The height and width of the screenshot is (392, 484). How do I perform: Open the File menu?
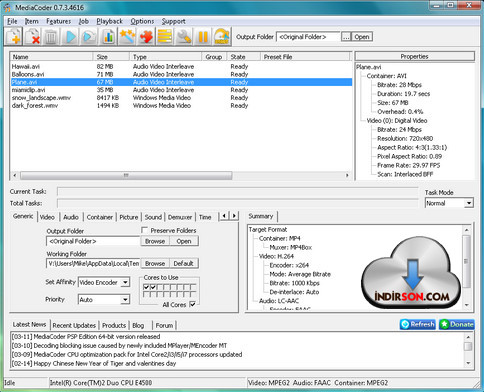pyautogui.click(x=12, y=21)
